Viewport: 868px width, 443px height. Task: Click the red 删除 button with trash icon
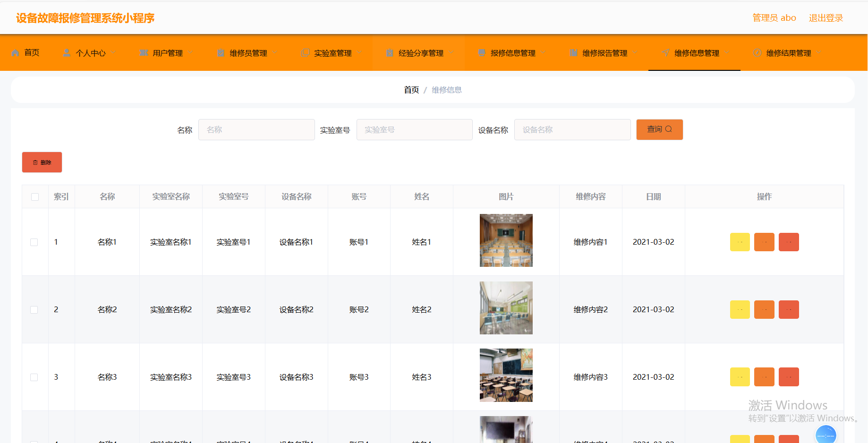tap(42, 162)
